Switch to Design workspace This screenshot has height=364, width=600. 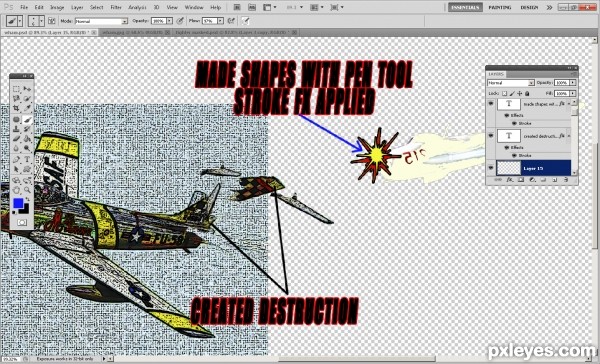coord(529,7)
